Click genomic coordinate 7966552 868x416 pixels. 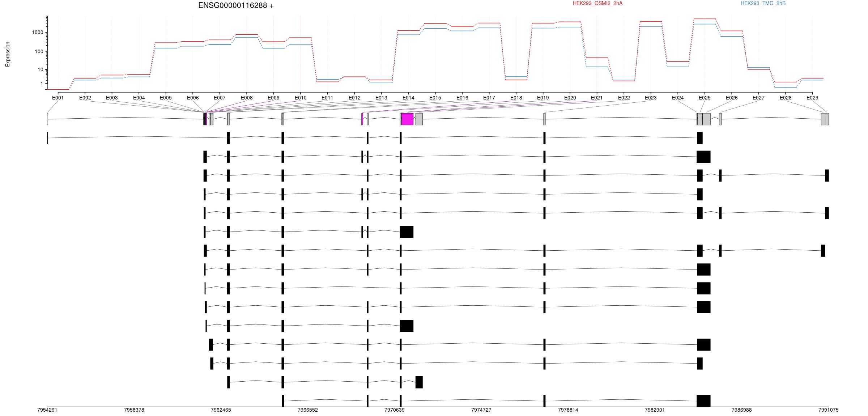tap(308, 410)
